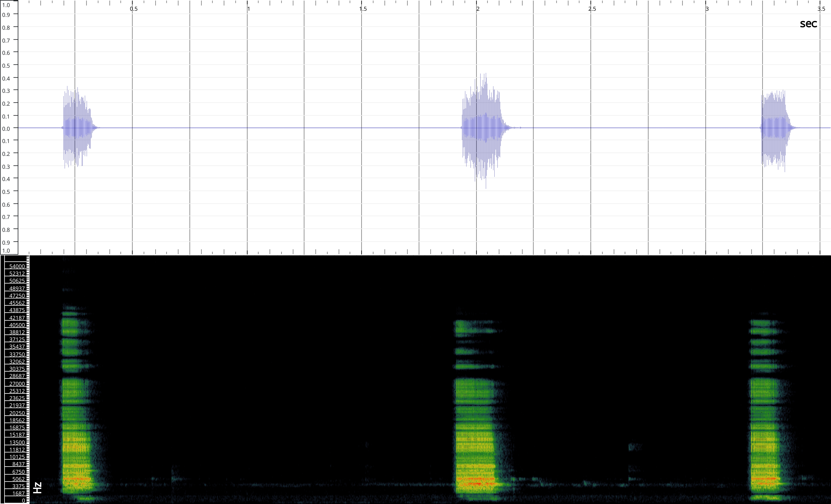Click the top 1.0 amplitude axis label
Image resolution: width=831 pixels, height=504 pixels.
pos(6,5)
